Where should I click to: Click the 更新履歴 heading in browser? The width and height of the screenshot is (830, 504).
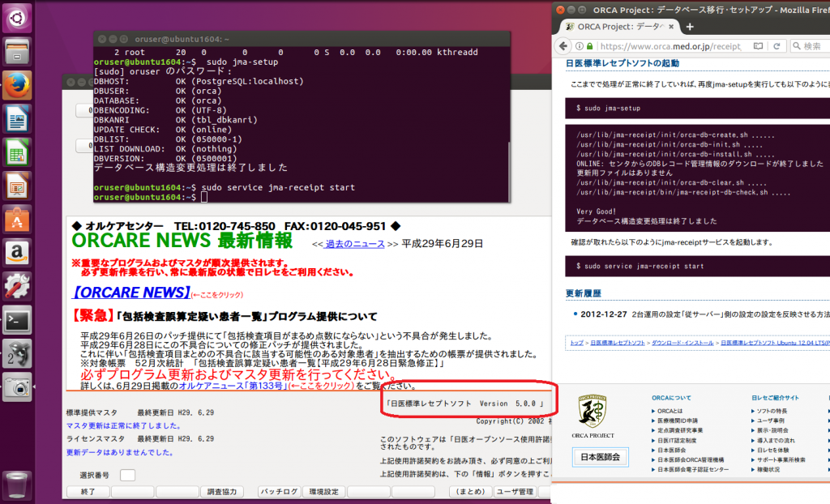583,293
